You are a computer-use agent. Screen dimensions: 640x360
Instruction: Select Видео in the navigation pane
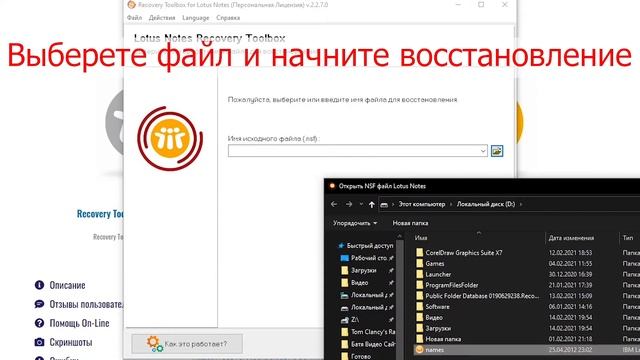click(355, 282)
